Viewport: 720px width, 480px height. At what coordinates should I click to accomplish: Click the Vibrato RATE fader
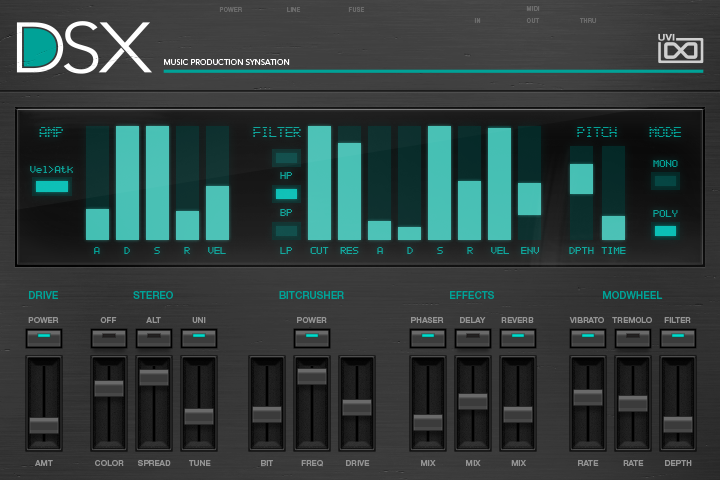pyautogui.click(x=588, y=397)
